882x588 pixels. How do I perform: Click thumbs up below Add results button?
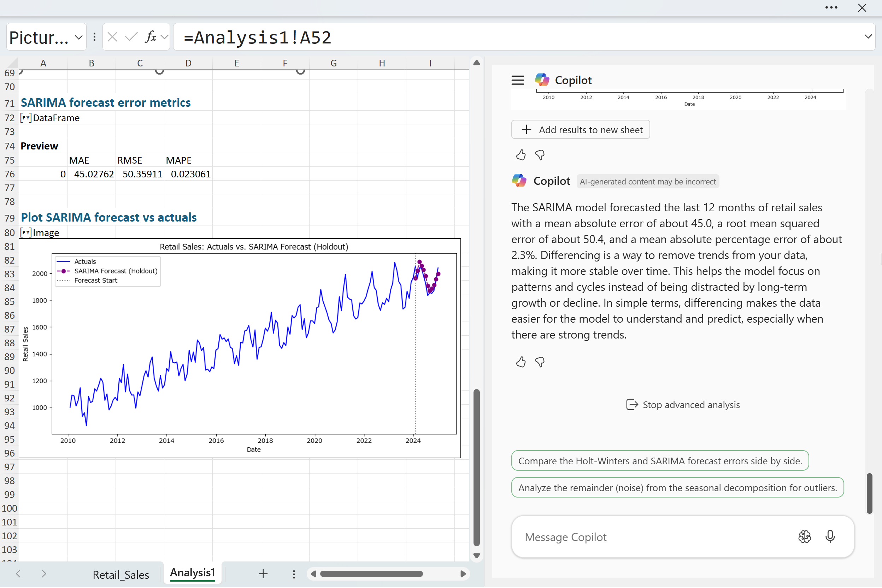521,155
